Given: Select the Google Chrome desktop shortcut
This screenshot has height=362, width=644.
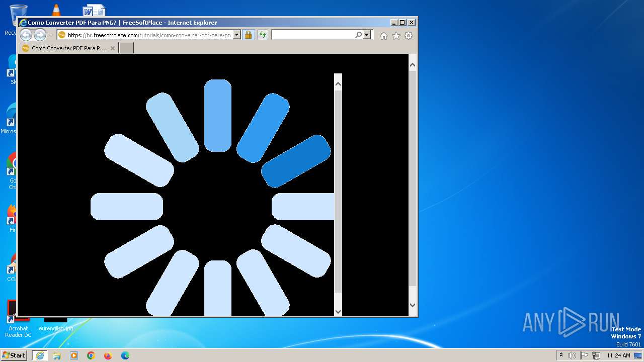Looking at the screenshot, I should coord(11,171).
